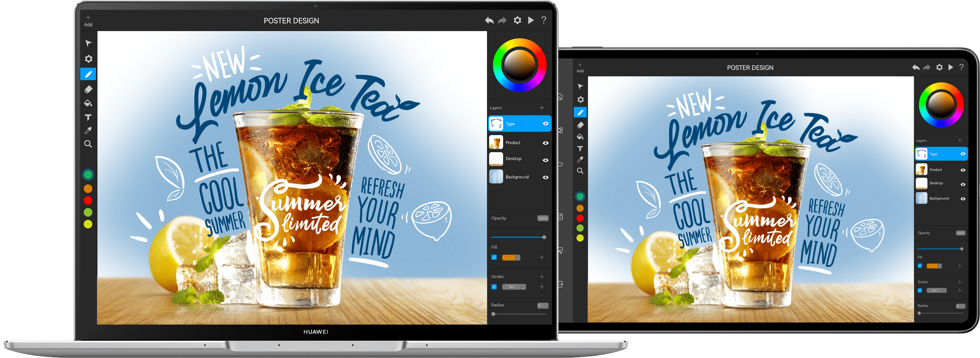
Task: Hide the Background layer
Action: [x=546, y=177]
